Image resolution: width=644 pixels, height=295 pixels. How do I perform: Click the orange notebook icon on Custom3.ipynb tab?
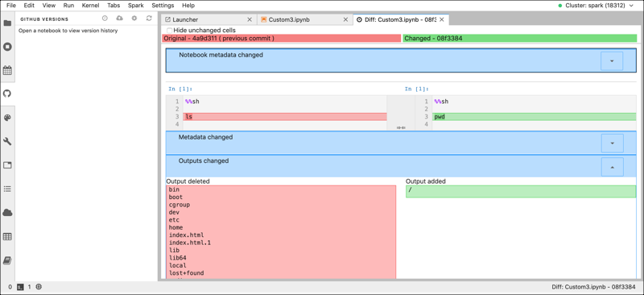click(x=264, y=19)
